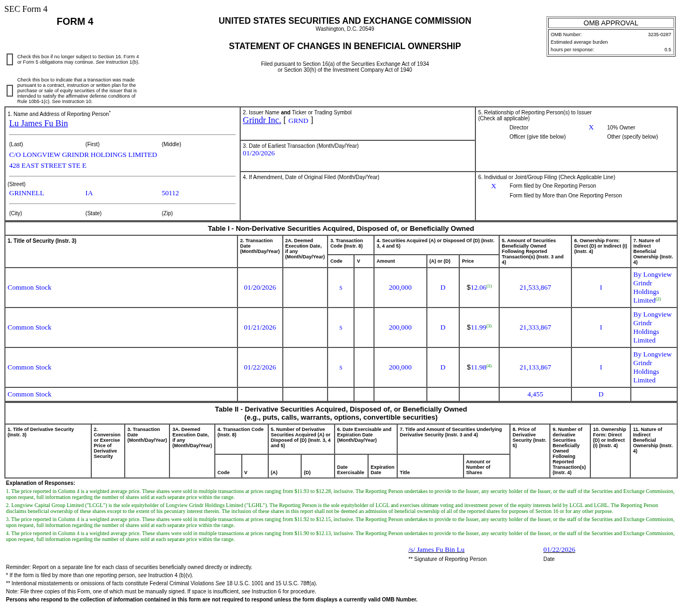The height and width of the screenshot is (616, 682).
Task: Click the 50112 zip code
Action: coord(170,193)
